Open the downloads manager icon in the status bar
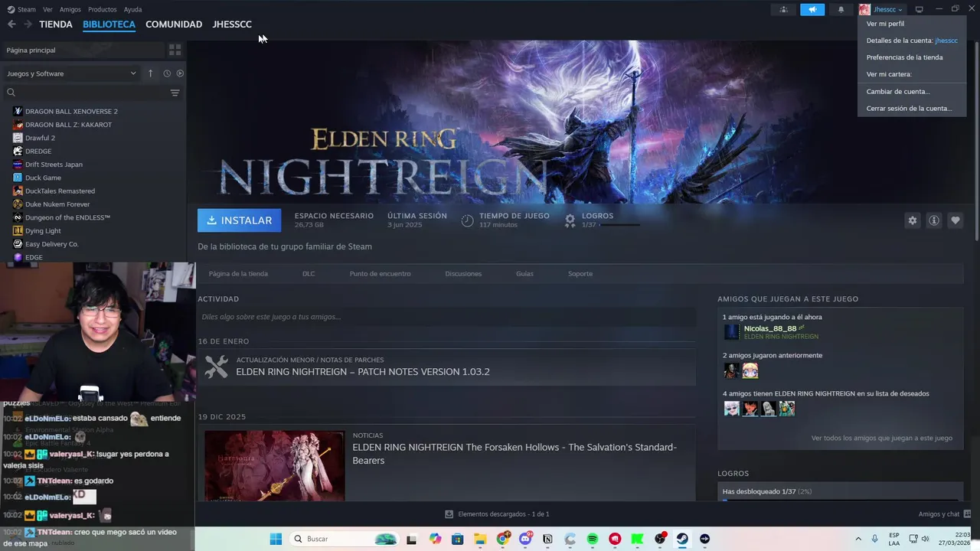Viewport: 980px width, 551px height. pyautogui.click(x=449, y=514)
